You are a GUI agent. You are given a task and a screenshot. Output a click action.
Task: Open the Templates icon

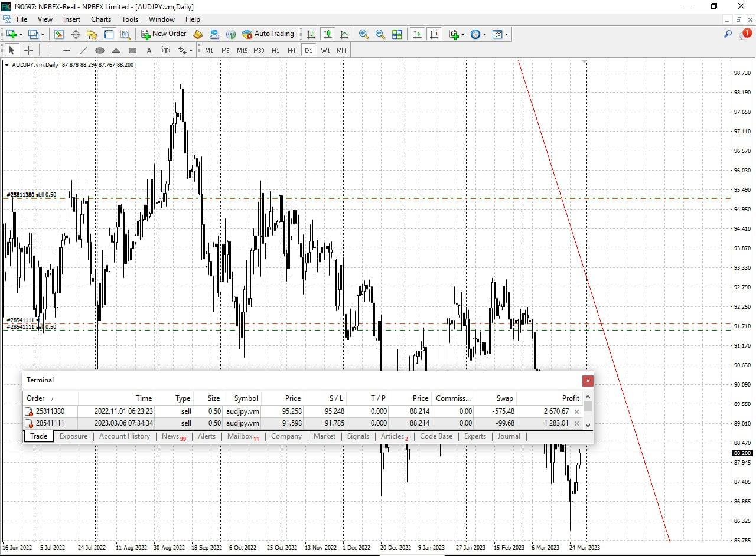(497, 34)
